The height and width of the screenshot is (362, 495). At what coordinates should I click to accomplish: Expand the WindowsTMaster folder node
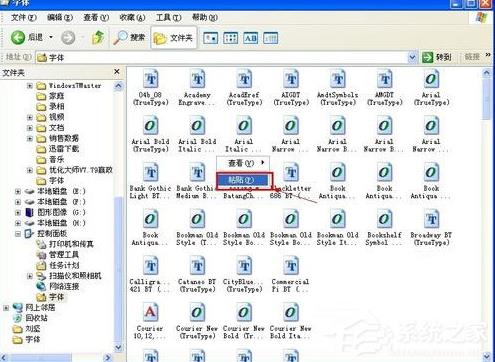click(30, 86)
